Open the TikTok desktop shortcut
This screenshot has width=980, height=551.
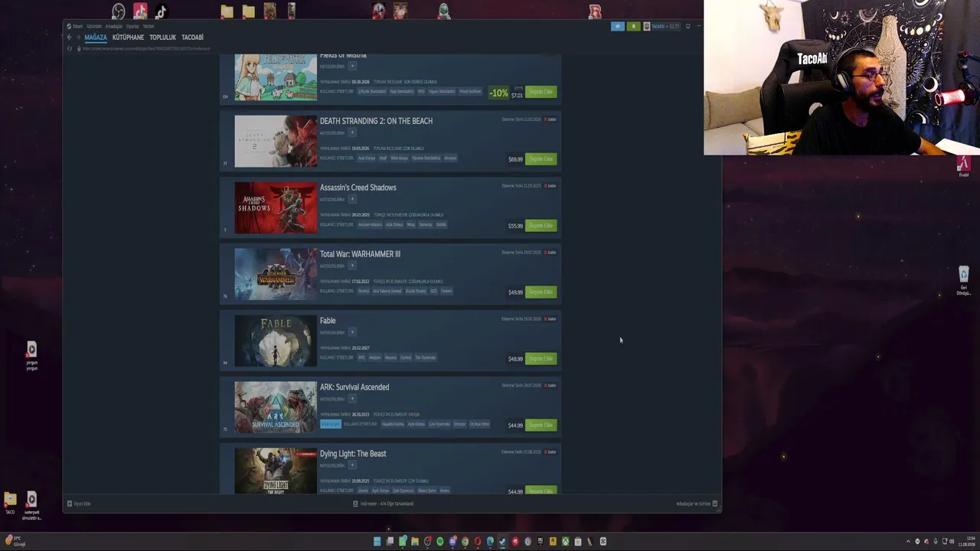[x=161, y=11]
